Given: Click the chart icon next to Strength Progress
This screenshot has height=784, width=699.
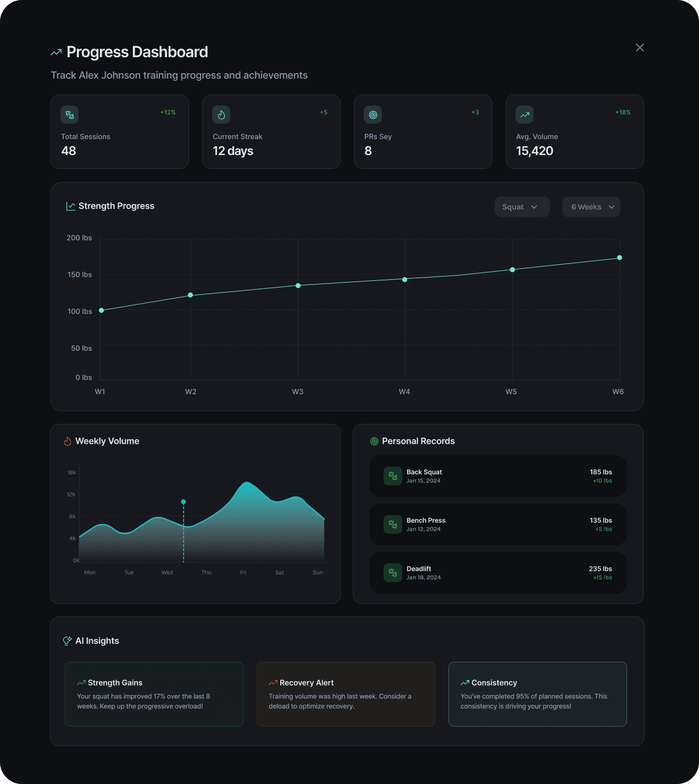Looking at the screenshot, I should (71, 206).
